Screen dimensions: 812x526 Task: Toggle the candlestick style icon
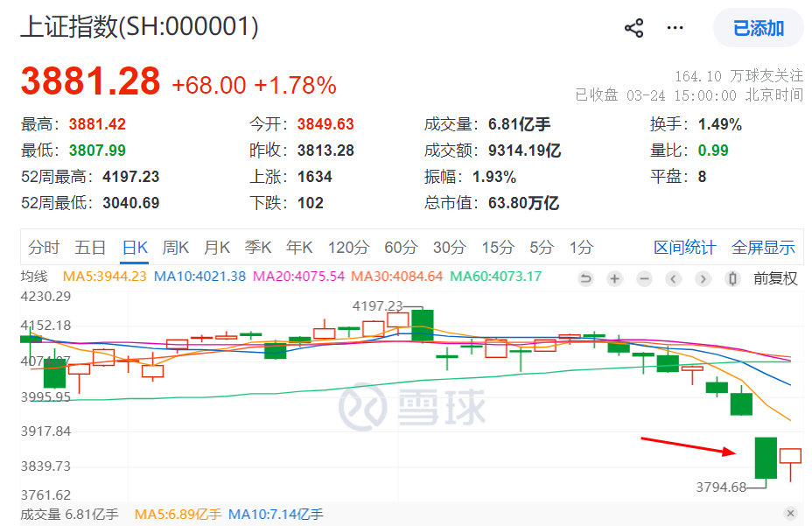coord(732,279)
